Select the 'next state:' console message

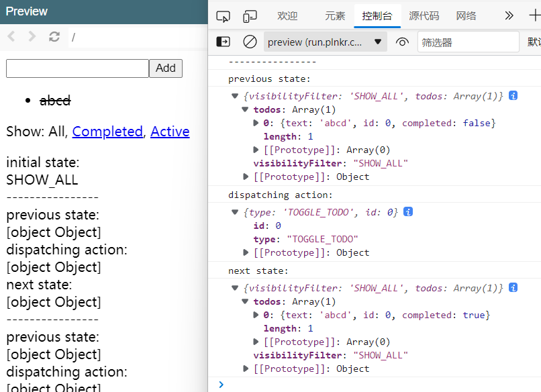[258, 271]
